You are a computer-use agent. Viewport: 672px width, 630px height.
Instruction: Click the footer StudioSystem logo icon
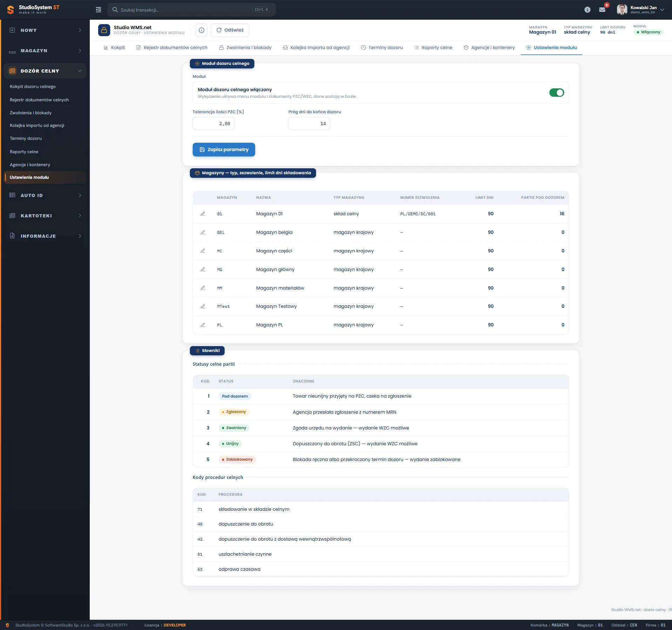pos(7,625)
